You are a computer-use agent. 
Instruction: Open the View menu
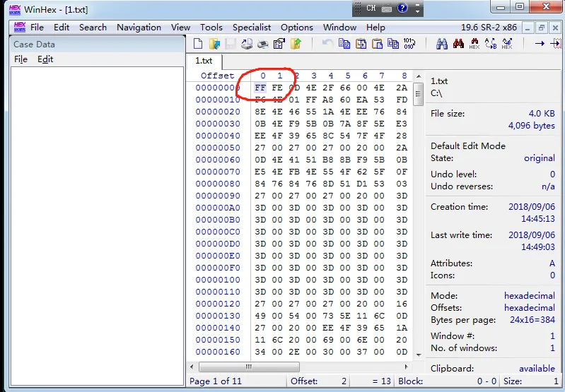click(x=180, y=28)
